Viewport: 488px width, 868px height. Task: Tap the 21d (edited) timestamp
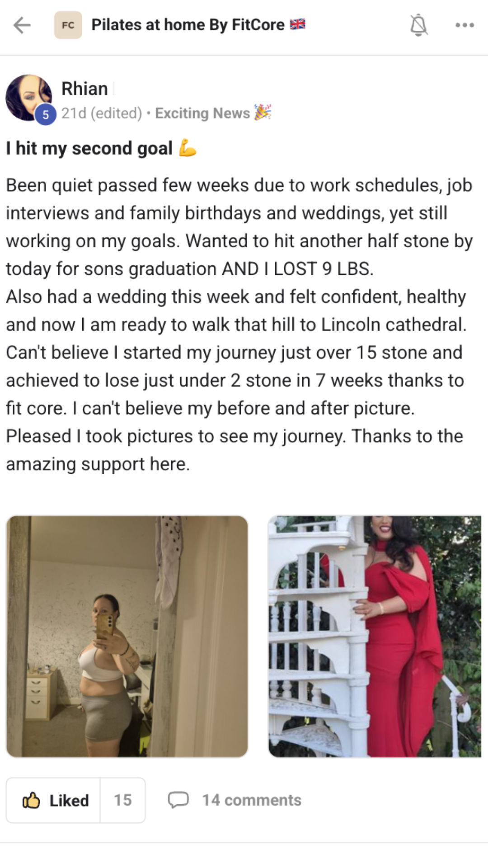(102, 113)
